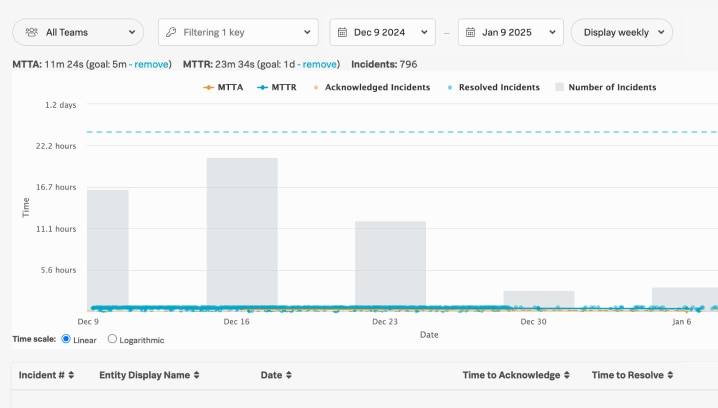The image size is (718, 408).
Task: Open the Filtering 1 key dropdown
Action: [x=238, y=32]
